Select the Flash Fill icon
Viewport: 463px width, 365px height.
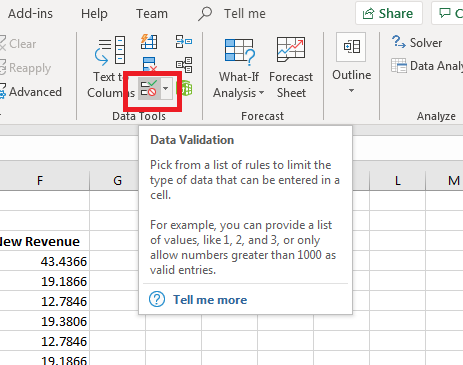(x=149, y=42)
